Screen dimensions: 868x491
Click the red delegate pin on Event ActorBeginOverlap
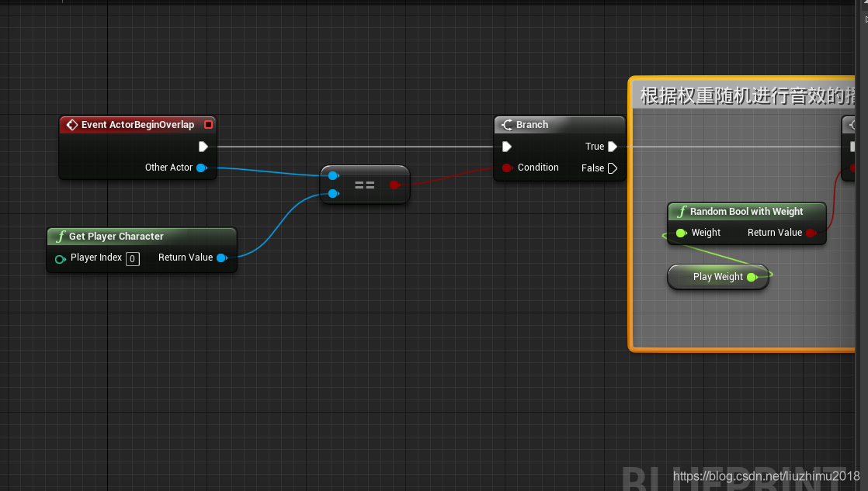pyautogui.click(x=208, y=124)
